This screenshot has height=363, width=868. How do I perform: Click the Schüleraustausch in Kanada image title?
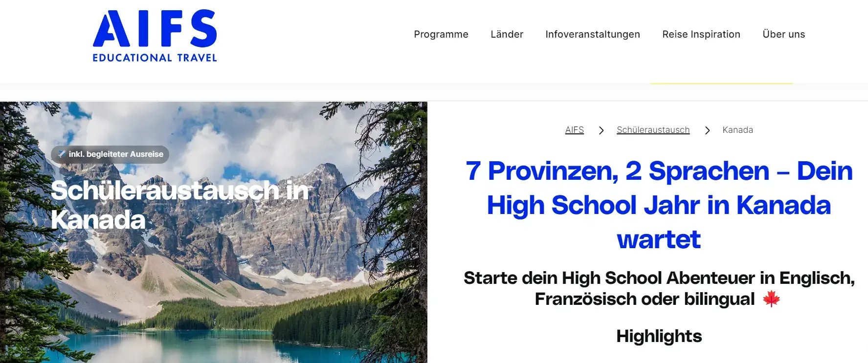coord(180,205)
